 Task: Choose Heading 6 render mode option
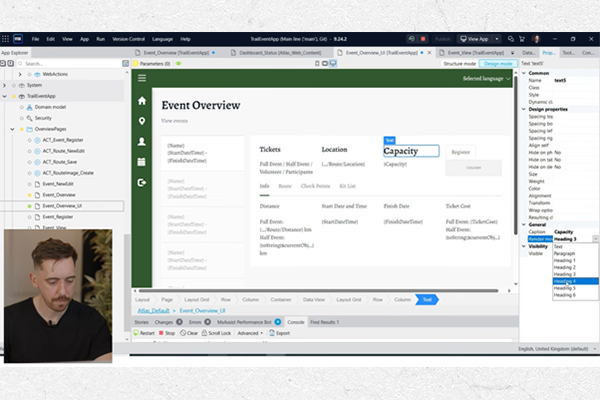pyautogui.click(x=576, y=295)
